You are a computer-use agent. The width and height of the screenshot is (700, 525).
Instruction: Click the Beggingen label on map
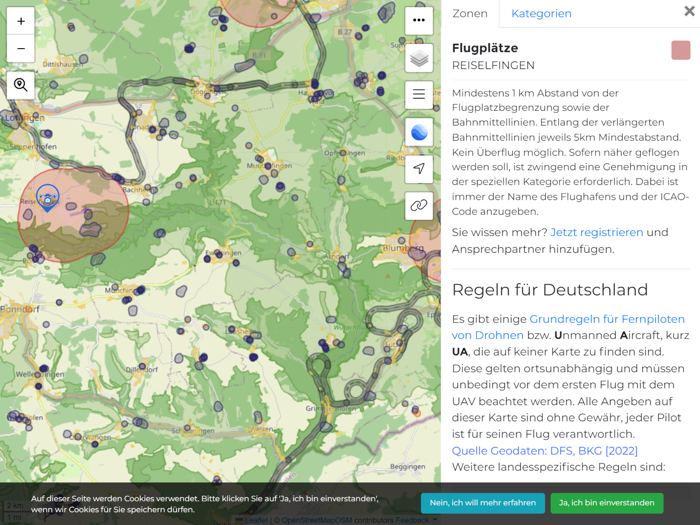coord(407,467)
